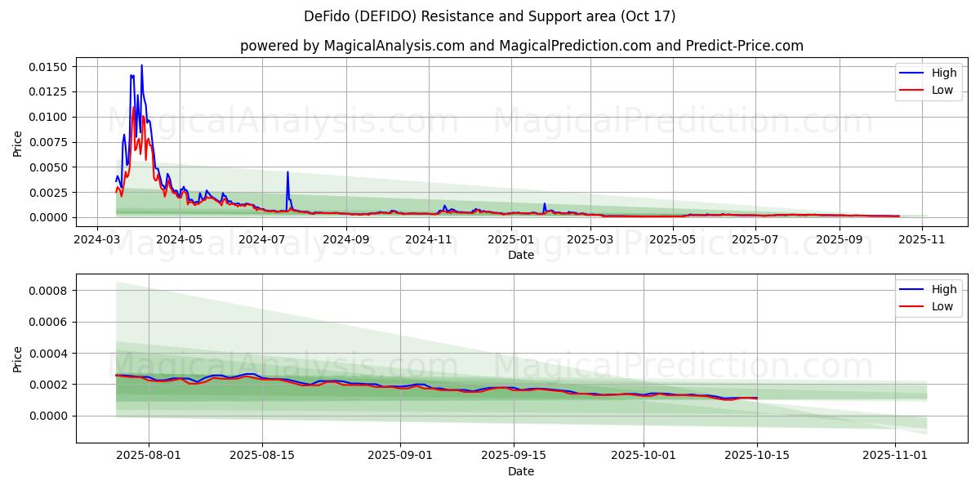Click the chart title DeFido (DEFIDO) Resistance and Support
Image resolution: width=980 pixels, height=490 pixels.
pos(489,16)
